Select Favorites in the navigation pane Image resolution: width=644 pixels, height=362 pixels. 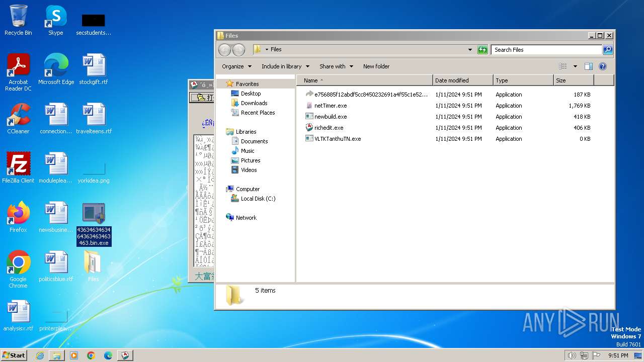(247, 84)
